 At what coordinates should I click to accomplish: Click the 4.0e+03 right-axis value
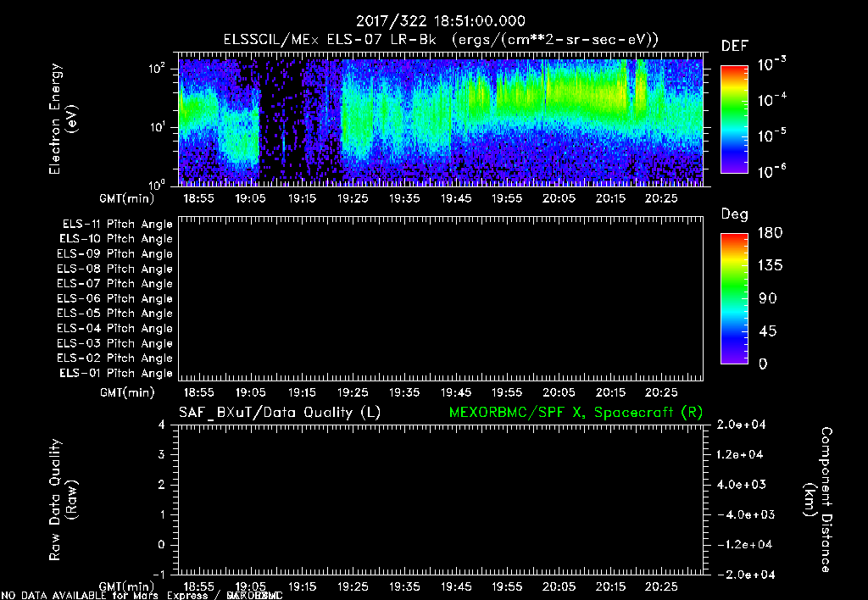tap(741, 485)
